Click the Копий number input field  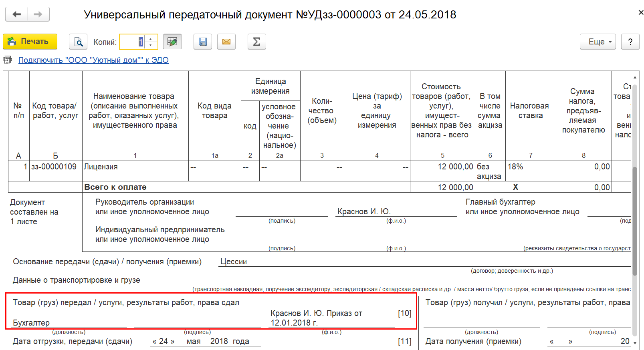[x=132, y=42]
